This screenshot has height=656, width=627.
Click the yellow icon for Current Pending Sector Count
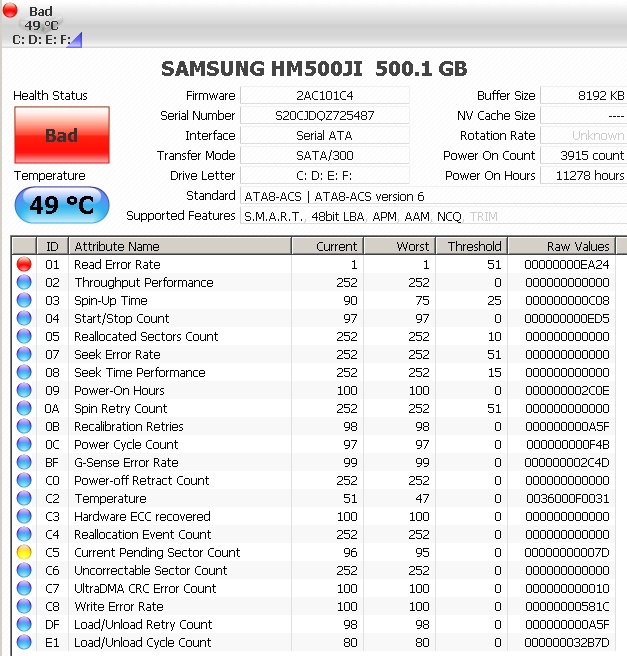tap(24, 552)
